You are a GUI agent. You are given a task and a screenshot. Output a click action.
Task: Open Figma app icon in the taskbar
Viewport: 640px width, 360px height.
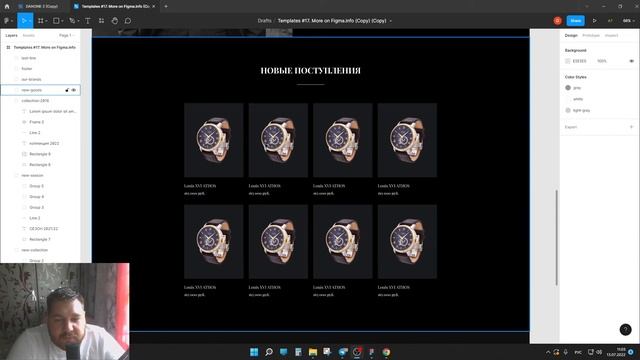click(371, 352)
